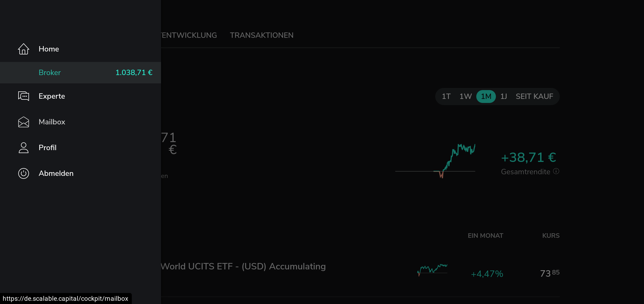Viewport: 644px width, 304px height.
Task: Click the Experte chat bubbles icon
Action: click(24, 96)
